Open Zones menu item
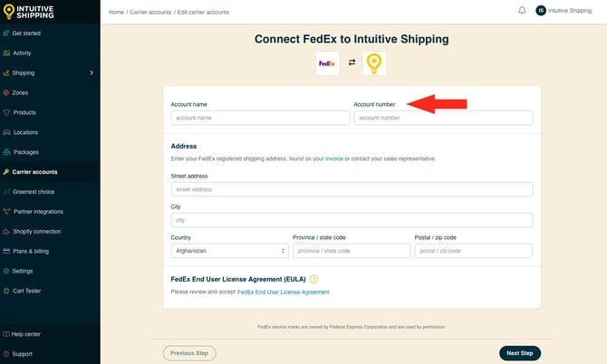 [x=20, y=92]
